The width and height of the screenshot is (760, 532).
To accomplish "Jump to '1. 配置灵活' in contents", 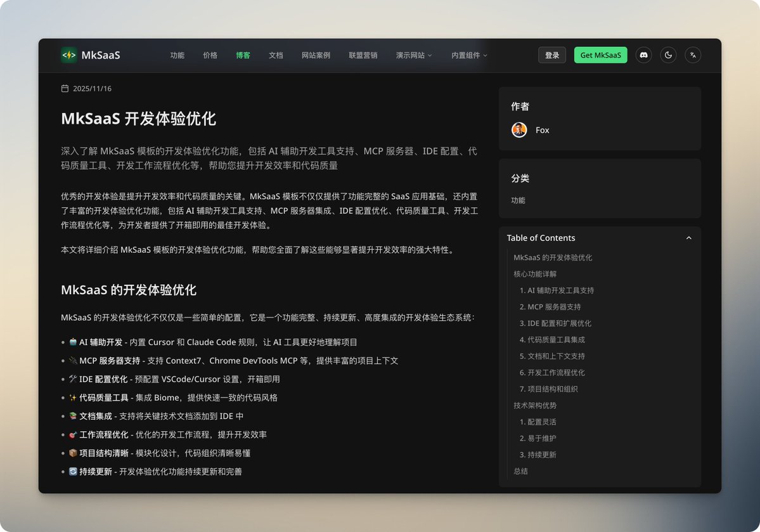I will (x=538, y=422).
